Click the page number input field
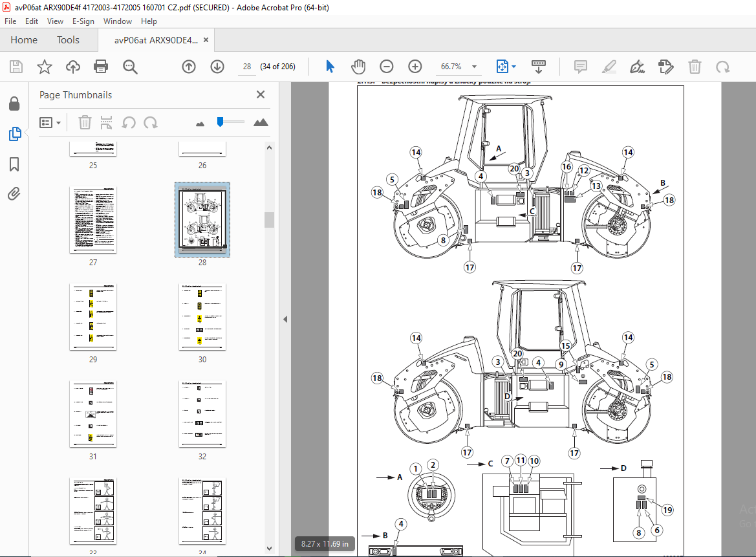This screenshot has width=756, height=557. (x=247, y=67)
